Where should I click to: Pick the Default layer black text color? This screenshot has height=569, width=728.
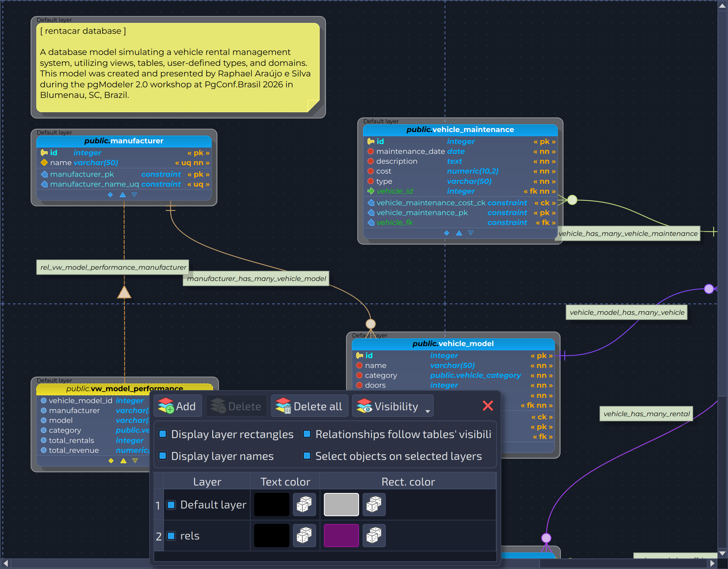pos(272,505)
